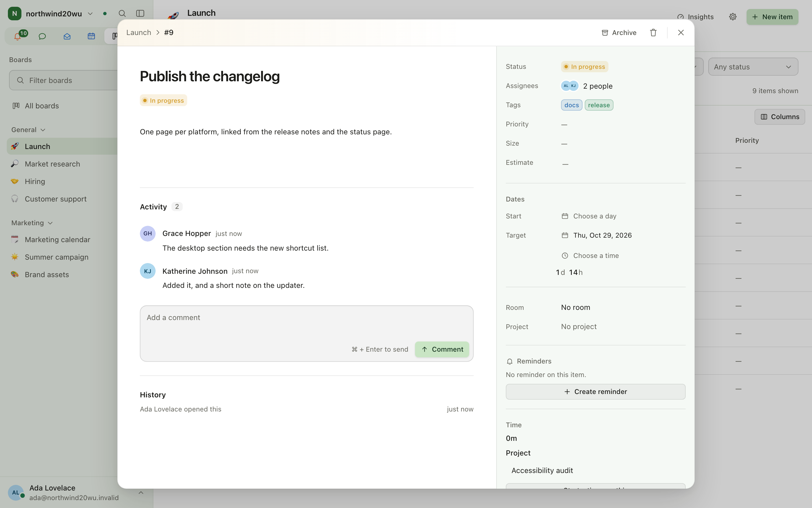
Task: Click Katherine Johnson's KJ avatar
Action: click(x=148, y=271)
